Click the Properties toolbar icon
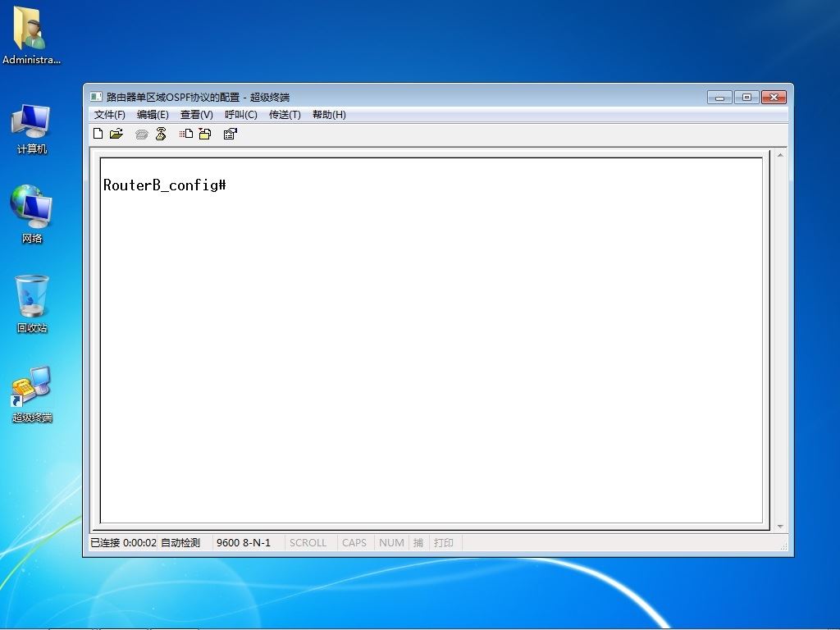The image size is (840, 630). (x=231, y=134)
